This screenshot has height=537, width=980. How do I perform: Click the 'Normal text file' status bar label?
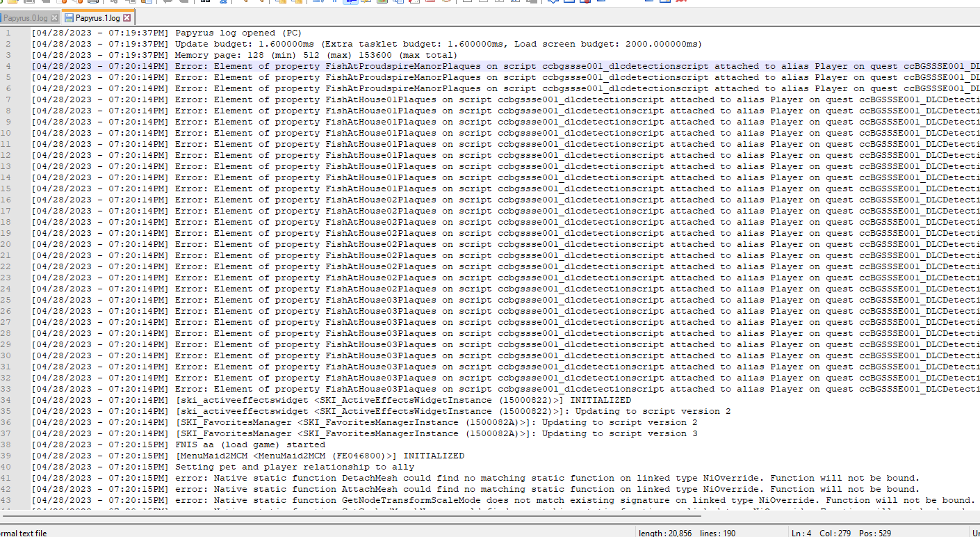24,532
